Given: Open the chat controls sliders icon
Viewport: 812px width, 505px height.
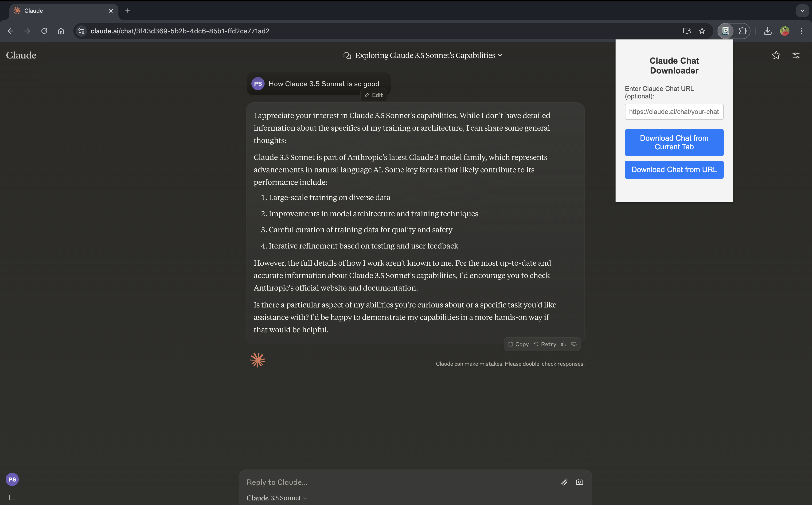Looking at the screenshot, I should click(x=796, y=55).
